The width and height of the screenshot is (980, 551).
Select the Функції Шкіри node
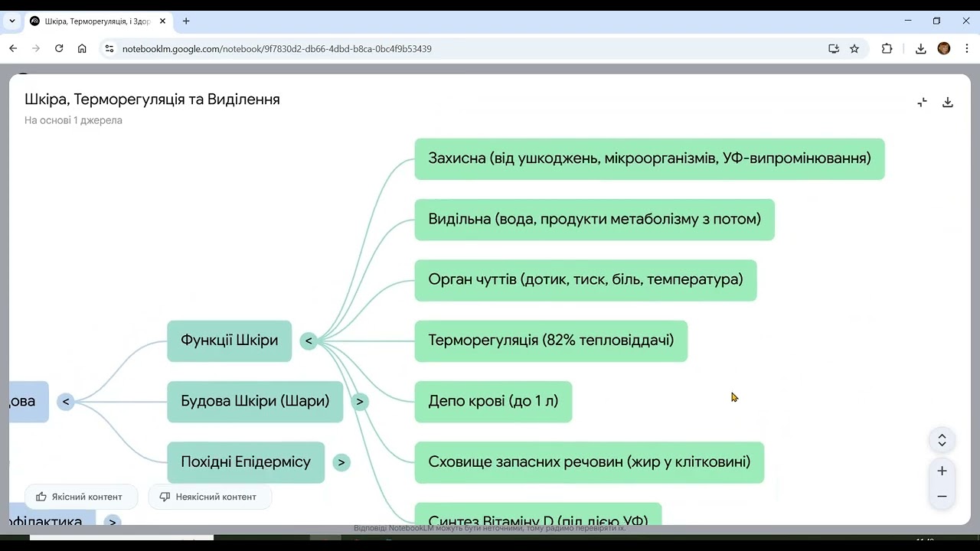(229, 341)
